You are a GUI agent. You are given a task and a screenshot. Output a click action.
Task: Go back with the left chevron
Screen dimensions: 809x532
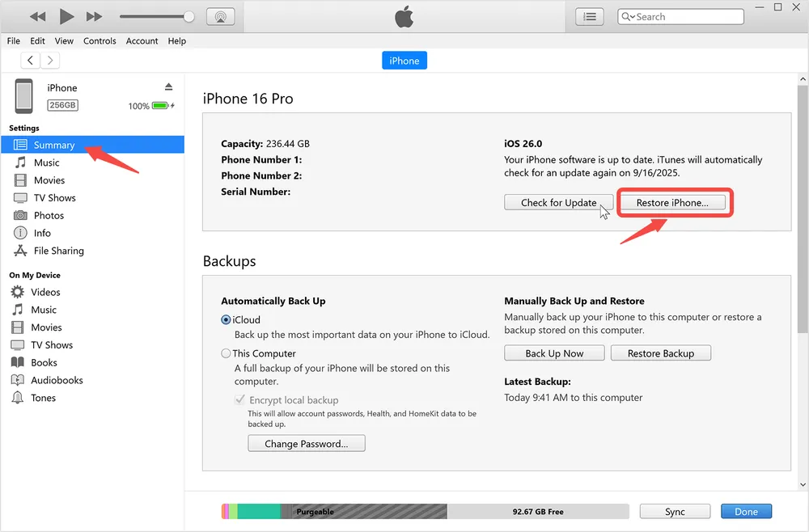[31, 61]
